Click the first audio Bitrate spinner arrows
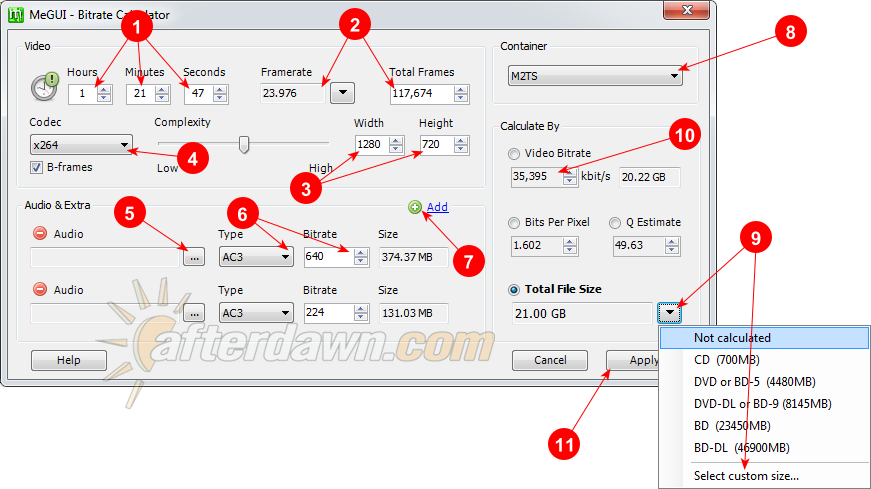 tap(361, 257)
